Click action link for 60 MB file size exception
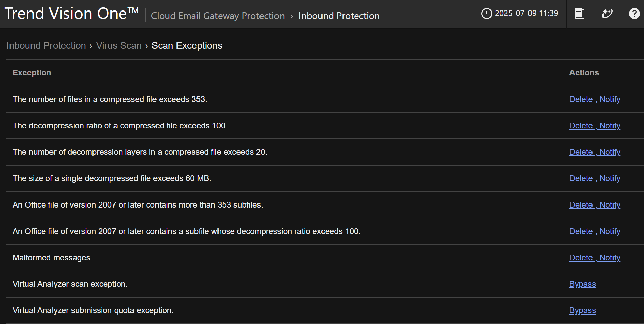The width and height of the screenshot is (644, 324). point(595,178)
